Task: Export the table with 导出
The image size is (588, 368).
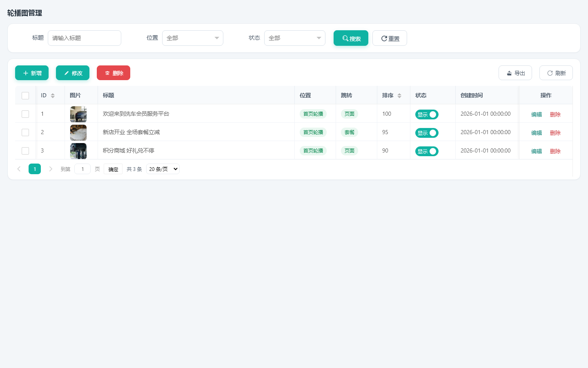Action: click(515, 73)
